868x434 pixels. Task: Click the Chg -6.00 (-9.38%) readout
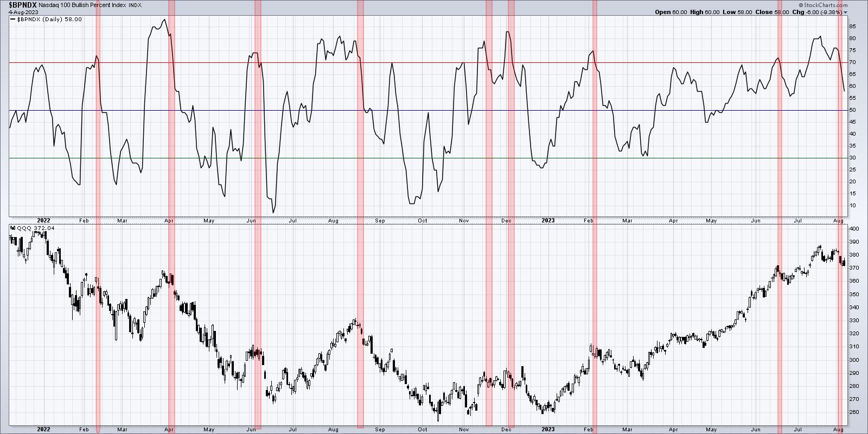coord(817,12)
